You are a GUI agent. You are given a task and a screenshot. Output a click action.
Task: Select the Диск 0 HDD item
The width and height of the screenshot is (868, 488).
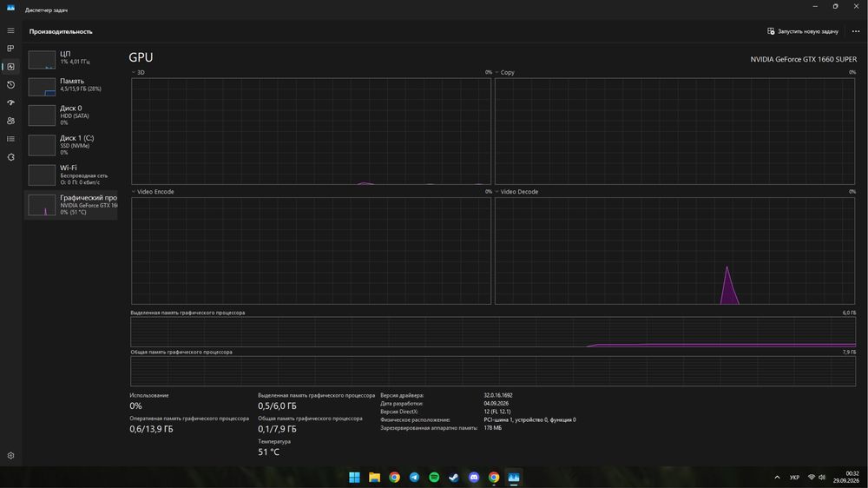(x=71, y=115)
